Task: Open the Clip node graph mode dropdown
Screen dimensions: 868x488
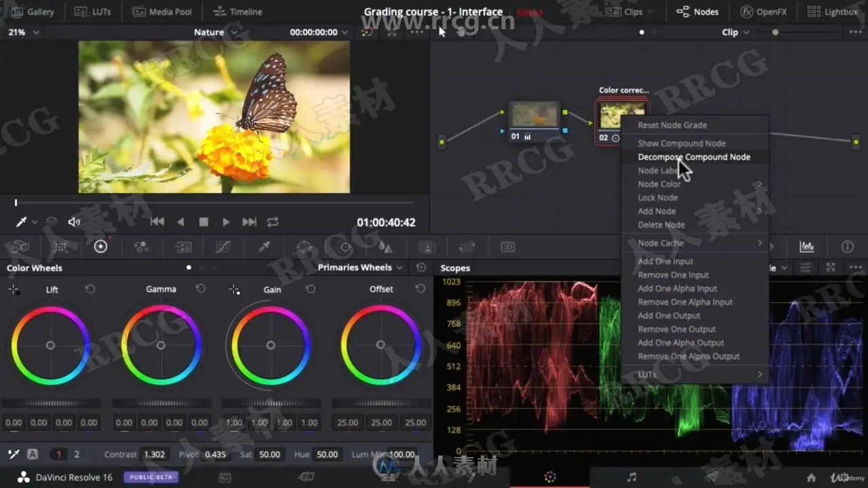Action: click(x=736, y=32)
